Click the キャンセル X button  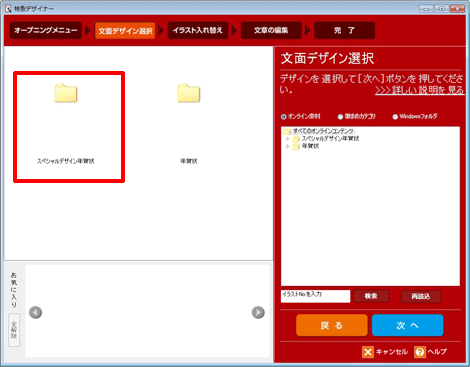coord(368,352)
